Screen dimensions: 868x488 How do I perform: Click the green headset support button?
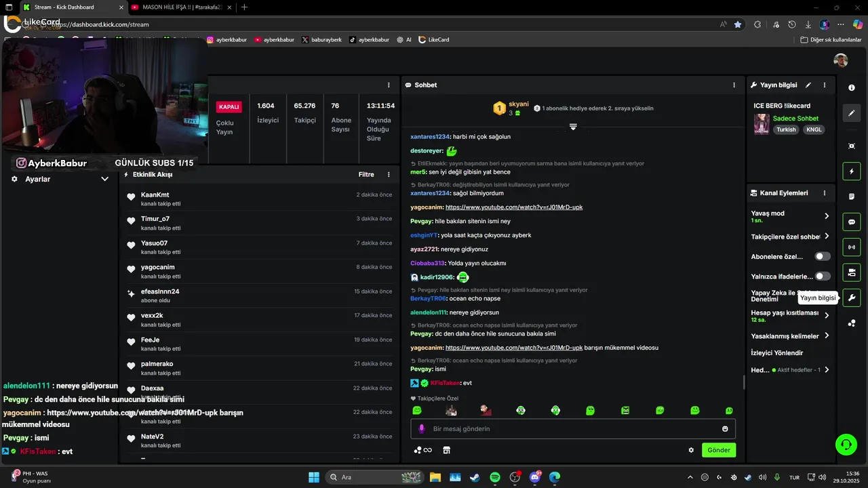846,445
